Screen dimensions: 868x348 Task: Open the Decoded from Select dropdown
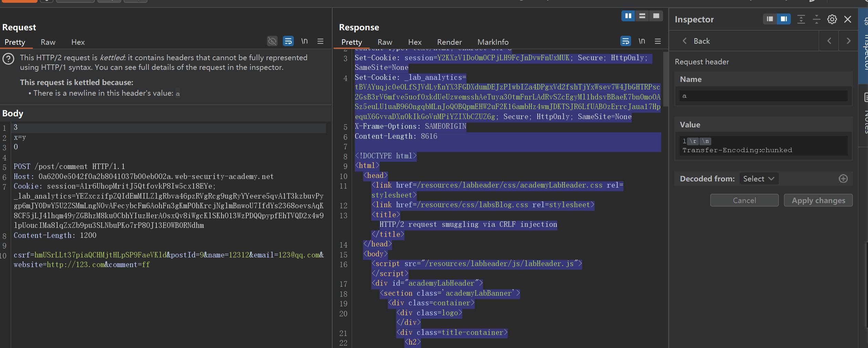pyautogui.click(x=759, y=179)
